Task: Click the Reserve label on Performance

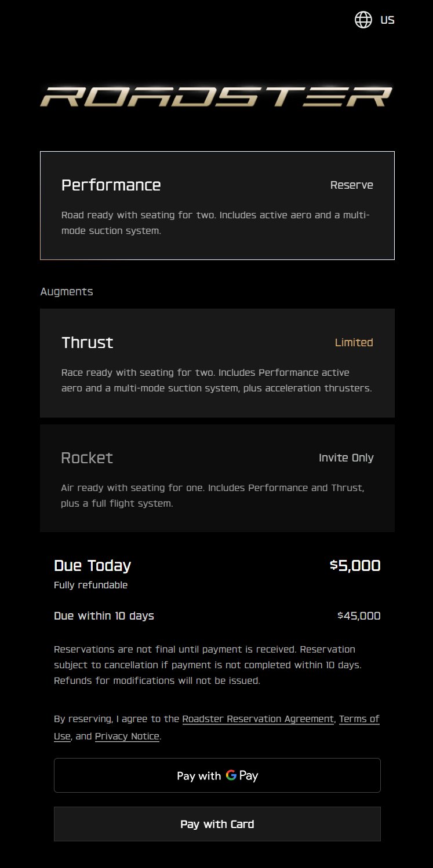Action: (x=352, y=185)
